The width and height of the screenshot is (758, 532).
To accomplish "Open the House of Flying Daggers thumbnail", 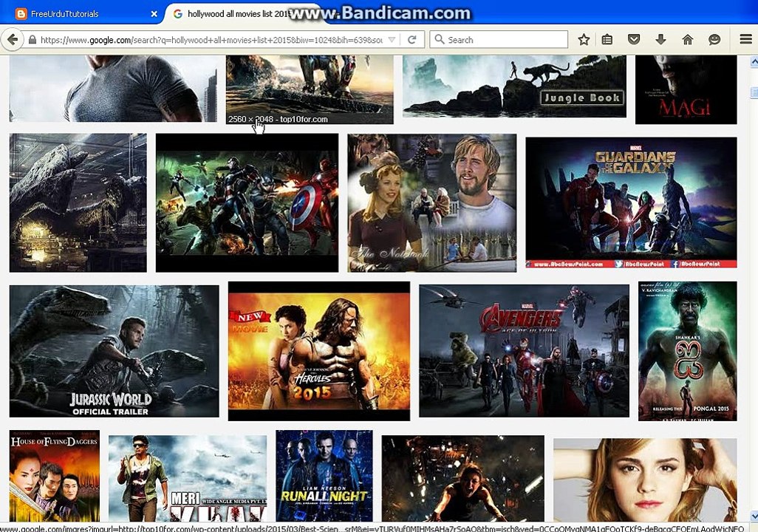I will (55, 475).
